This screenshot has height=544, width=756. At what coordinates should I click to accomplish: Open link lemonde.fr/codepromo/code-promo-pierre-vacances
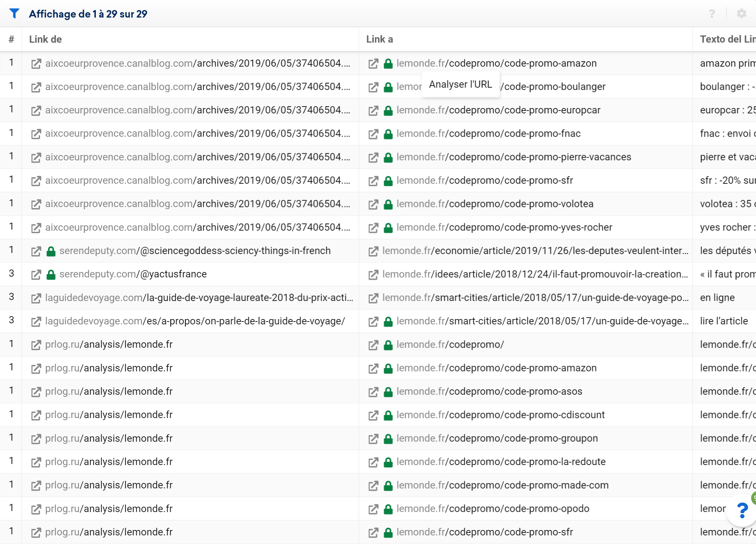click(x=514, y=157)
